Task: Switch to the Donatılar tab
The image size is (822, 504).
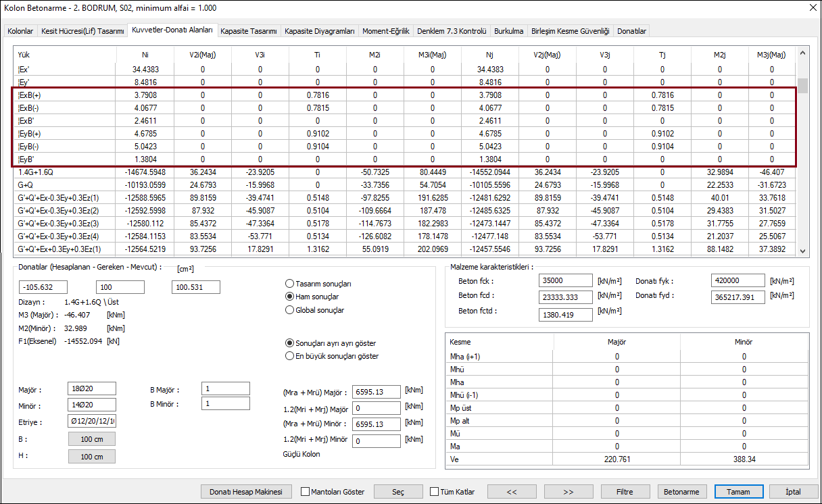Action: tap(632, 31)
